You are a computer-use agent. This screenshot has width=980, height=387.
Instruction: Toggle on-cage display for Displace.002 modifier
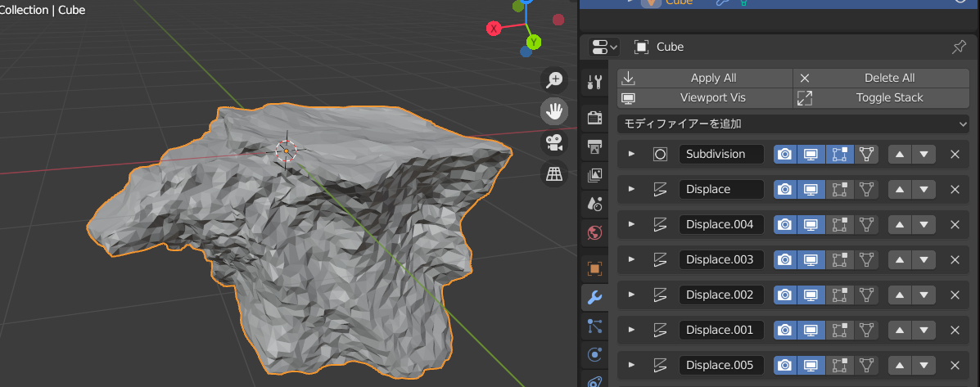tap(865, 295)
